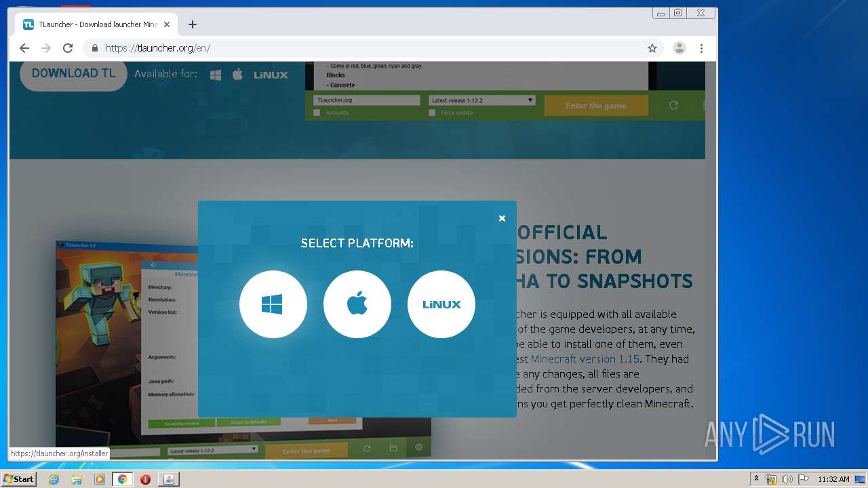Click the folder icon in lower launcher mockup
Image resolution: width=868 pixels, height=488 pixels.
point(393,449)
